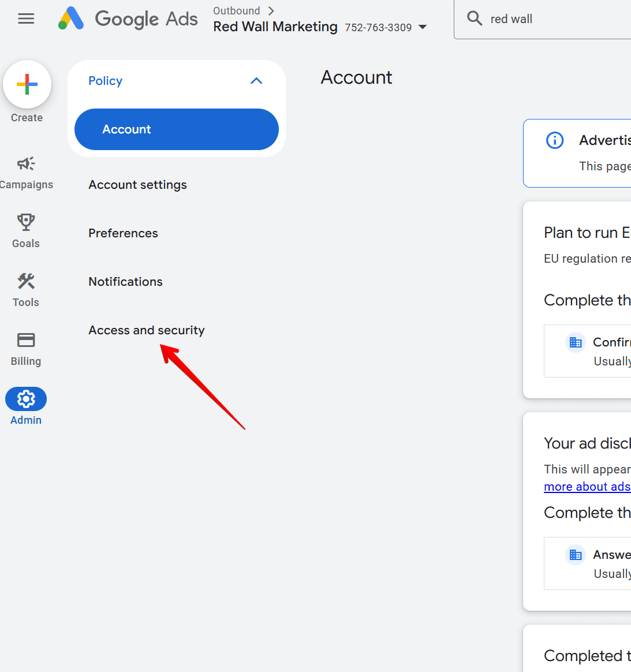This screenshot has width=631, height=672.
Task: Open the account switcher dropdown arrow
Action: coord(422,27)
